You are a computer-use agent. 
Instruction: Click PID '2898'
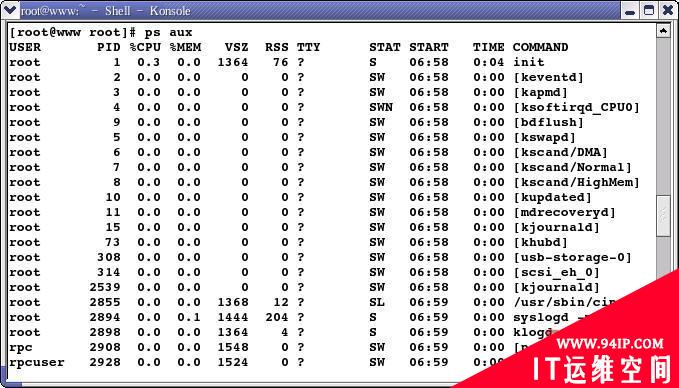click(x=105, y=333)
